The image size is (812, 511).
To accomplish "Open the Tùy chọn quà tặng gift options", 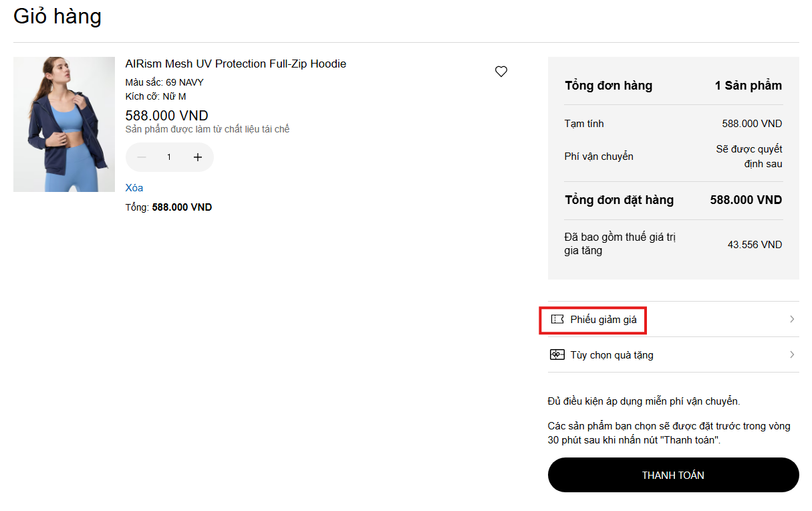I will 612,355.
